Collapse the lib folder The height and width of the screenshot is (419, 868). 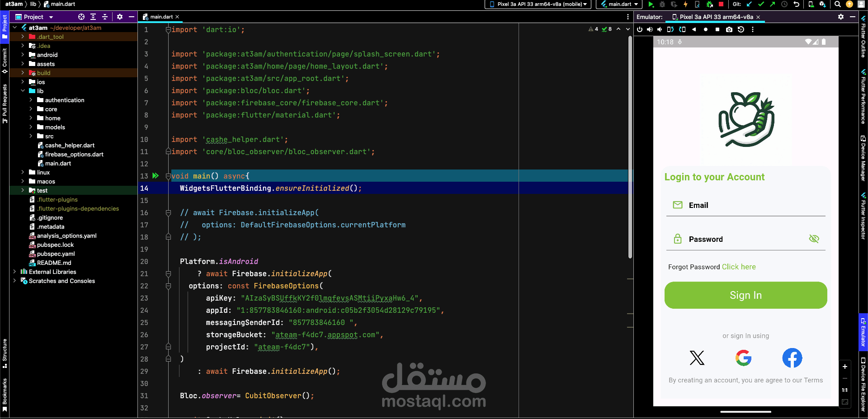click(x=23, y=91)
